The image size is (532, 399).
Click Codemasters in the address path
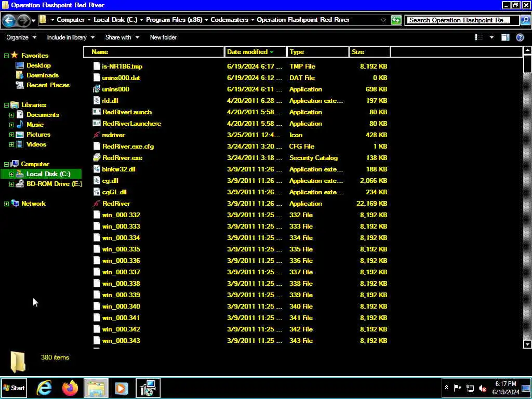point(229,20)
